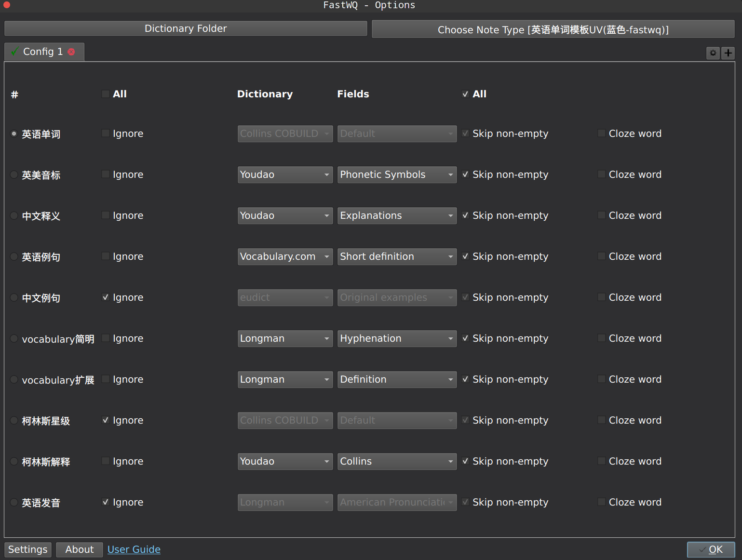Open the Longman dictionary dropdown for vocabulary扩展

[x=285, y=379]
